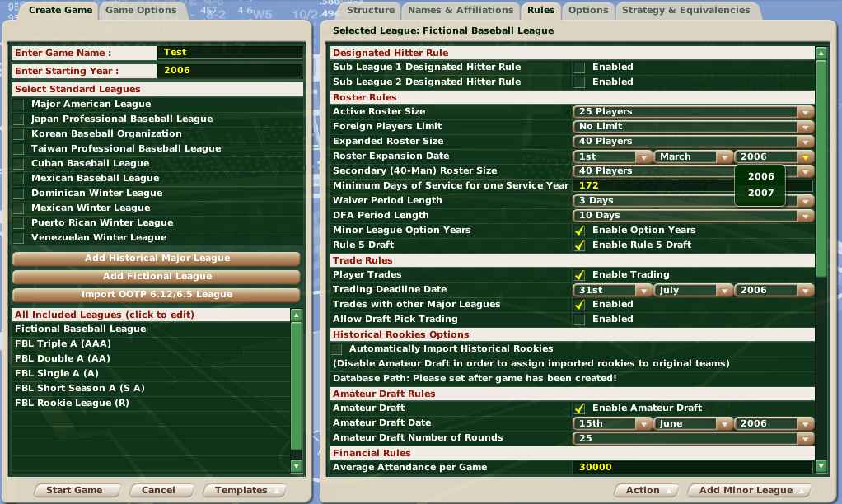Enable Allow Draft Pick Trading checkbox
842x504 pixels.
pos(580,320)
